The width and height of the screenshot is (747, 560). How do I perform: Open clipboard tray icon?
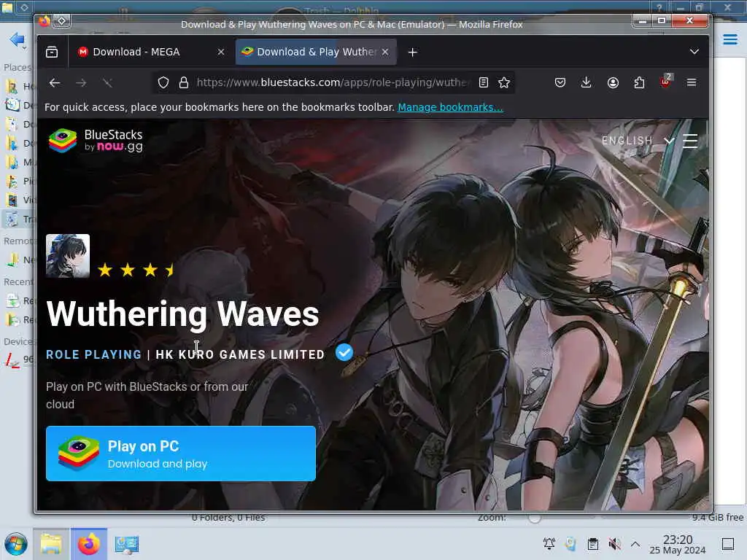coord(592,544)
